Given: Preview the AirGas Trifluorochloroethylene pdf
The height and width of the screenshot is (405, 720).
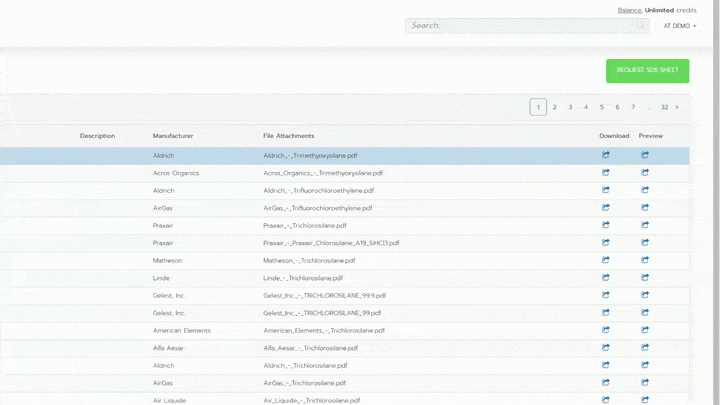Looking at the screenshot, I should [645, 208].
